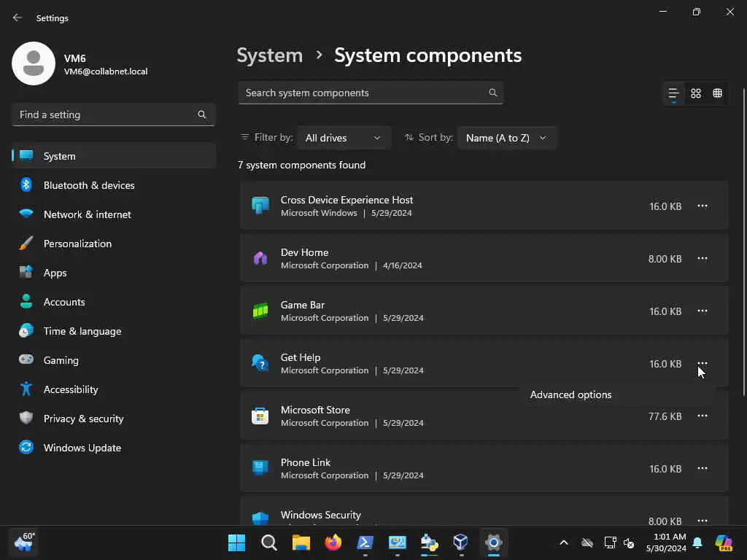Click the magnifier in Find a setting box
Screen dimensions: 747x560
pyautogui.click(x=202, y=114)
